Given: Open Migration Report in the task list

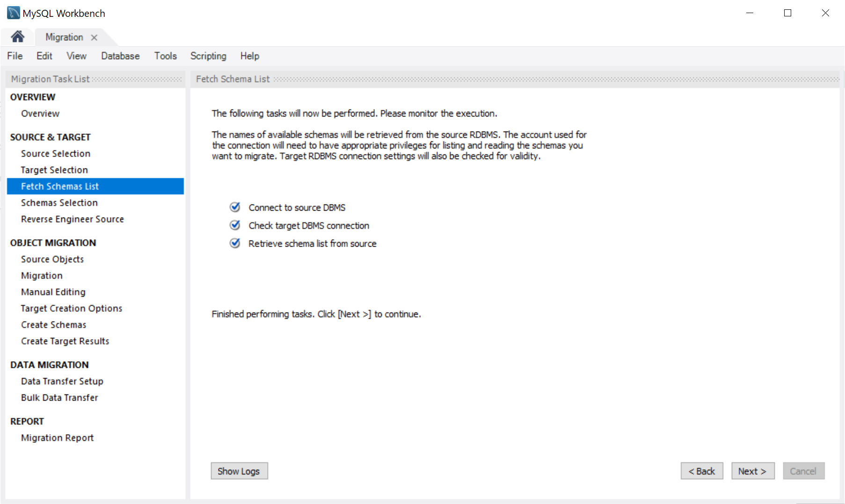Looking at the screenshot, I should (x=58, y=438).
